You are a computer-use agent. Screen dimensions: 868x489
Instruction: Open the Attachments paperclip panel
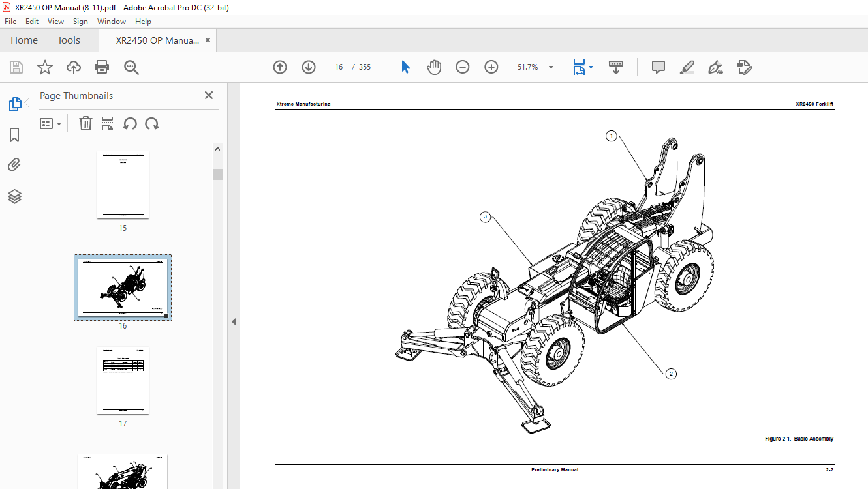(14, 165)
